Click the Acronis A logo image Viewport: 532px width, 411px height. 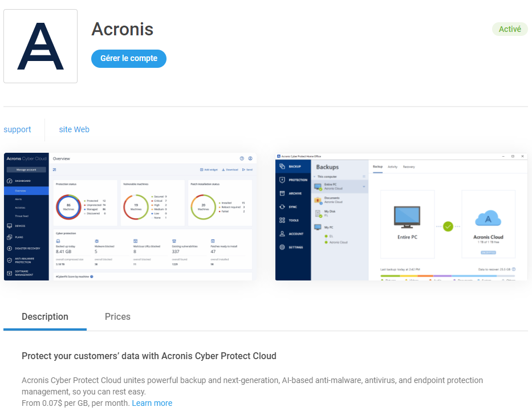tap(40, 46)
